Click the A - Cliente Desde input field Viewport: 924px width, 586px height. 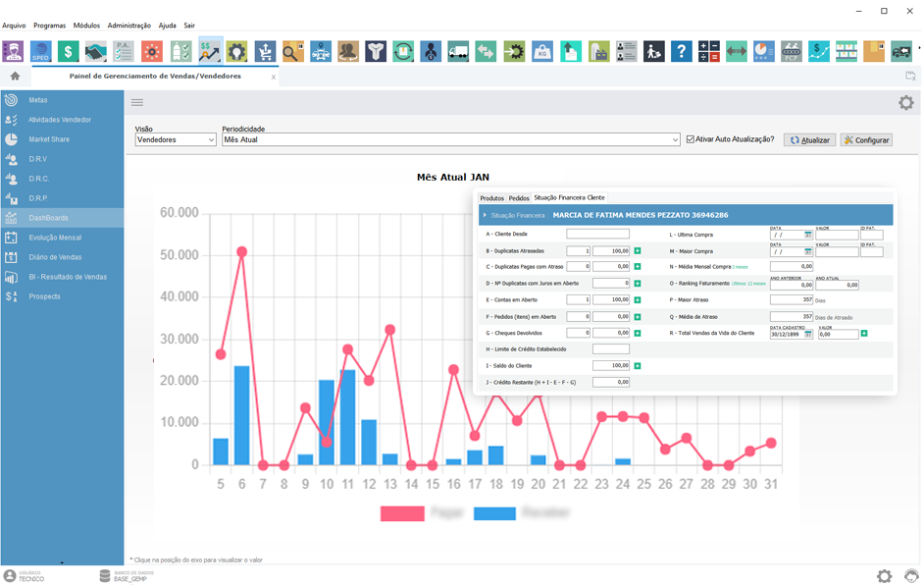(x=597, y=234)
